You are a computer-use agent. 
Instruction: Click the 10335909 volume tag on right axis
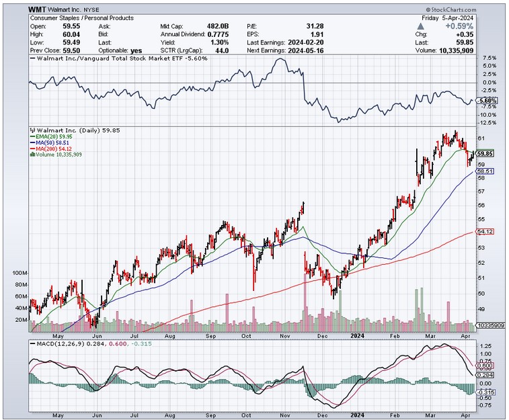[x=487, y=325]
